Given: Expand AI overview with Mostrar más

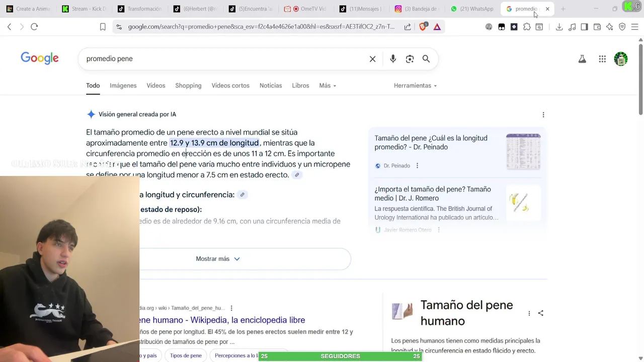Looking at the screenshot, I should 218,259.
